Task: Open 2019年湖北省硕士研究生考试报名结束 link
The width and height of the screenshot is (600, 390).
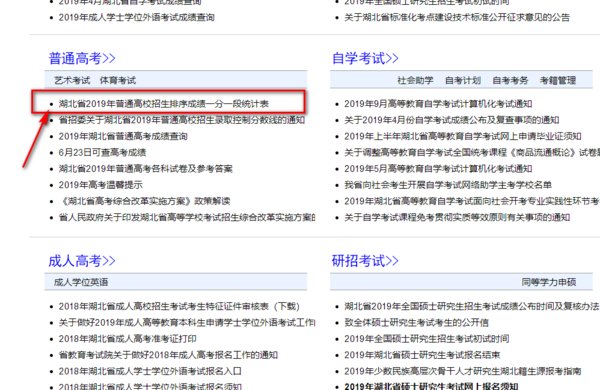Action: click(422, 355)
